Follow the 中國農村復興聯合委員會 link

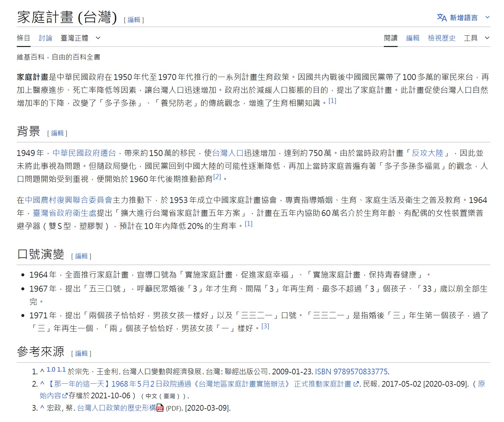[x=68, y=200]
